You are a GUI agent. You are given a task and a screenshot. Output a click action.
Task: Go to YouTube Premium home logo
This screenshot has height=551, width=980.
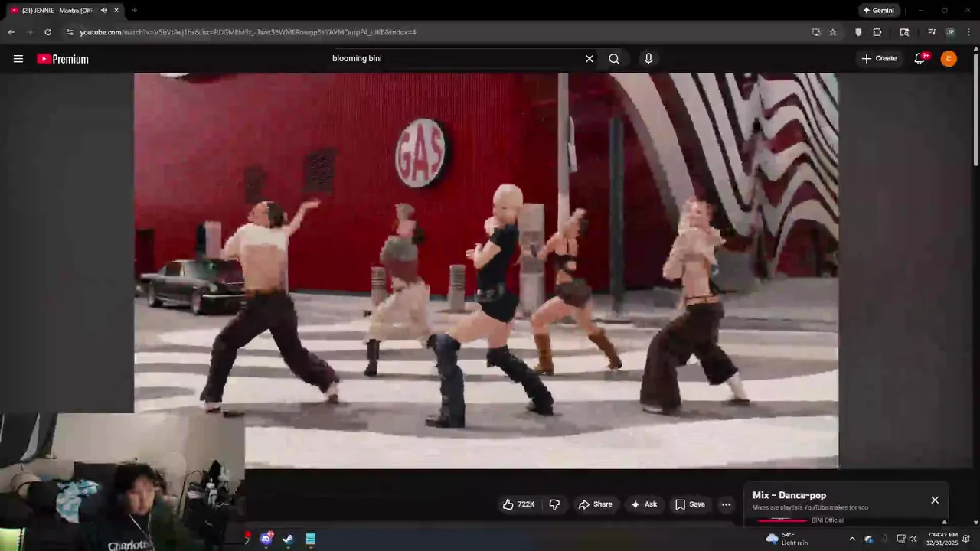pos(63,59)
